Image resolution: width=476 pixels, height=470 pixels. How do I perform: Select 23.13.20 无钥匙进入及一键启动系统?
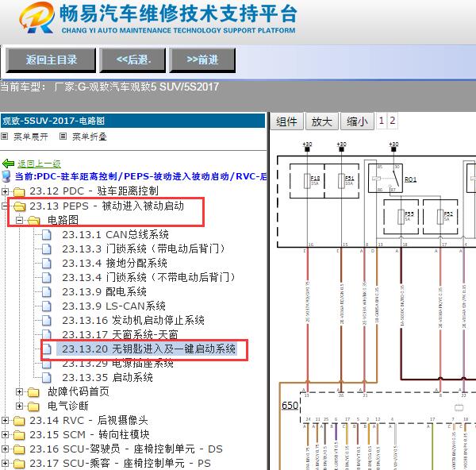[x=147, y=349]
